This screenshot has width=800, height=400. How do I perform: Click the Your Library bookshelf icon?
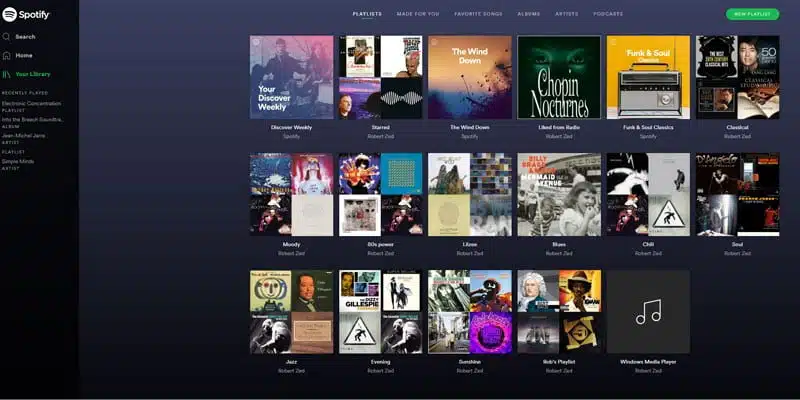(x=7, y=74)
